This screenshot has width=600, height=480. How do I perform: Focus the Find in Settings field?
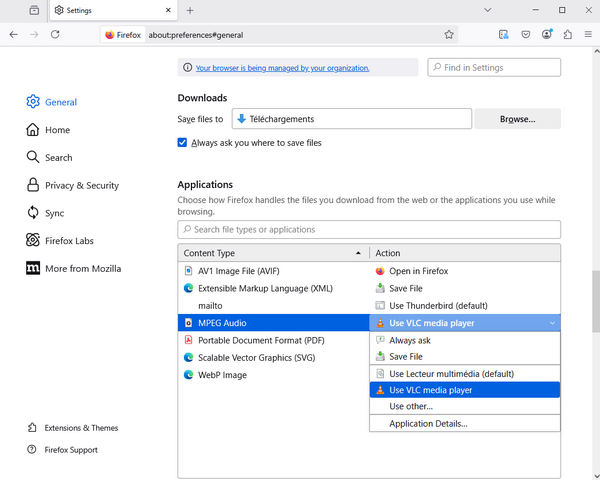tap(494, 67)
